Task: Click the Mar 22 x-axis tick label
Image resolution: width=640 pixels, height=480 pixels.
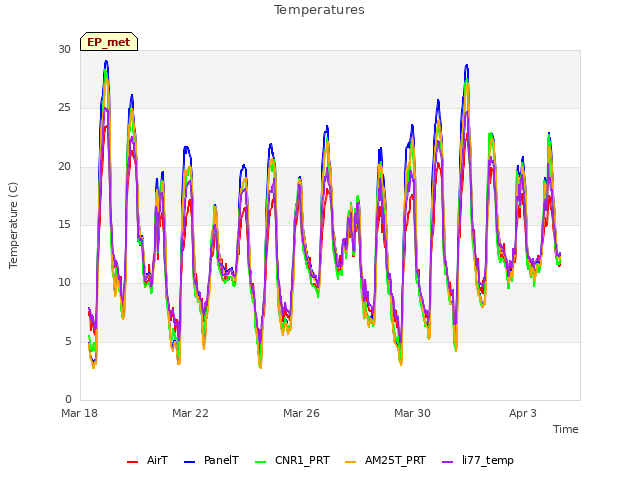Action: tap(190, 413)
